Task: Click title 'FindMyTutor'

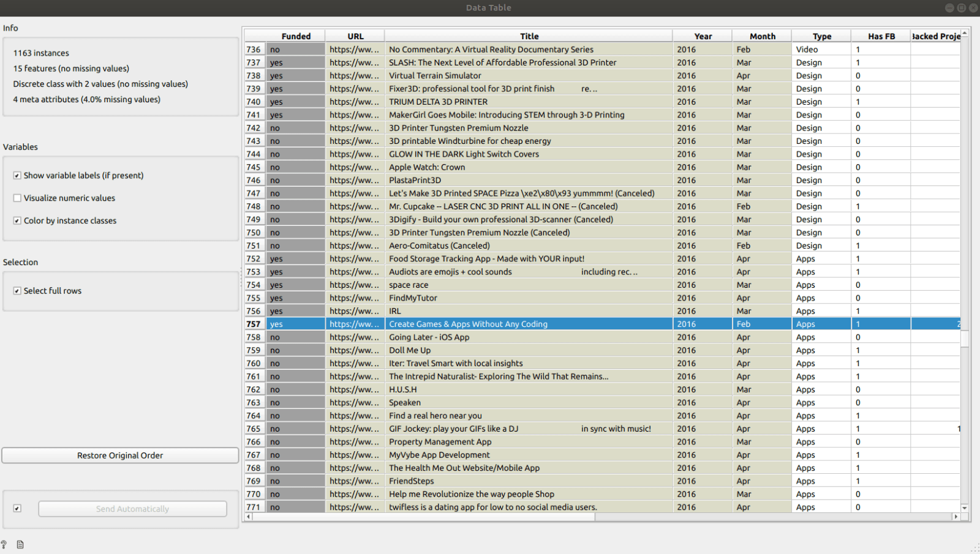Action: pos(413,298)
